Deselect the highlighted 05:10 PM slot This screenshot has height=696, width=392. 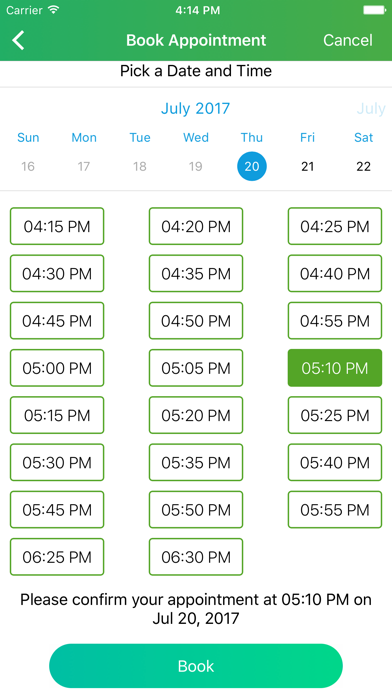(335, 368)
